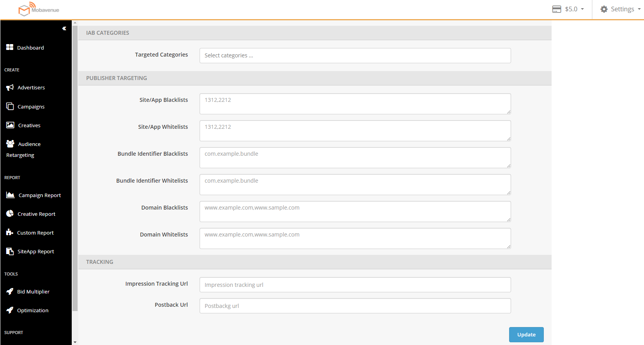
Task: Open the Bid Multiplier tool
Action: [33, 292]
